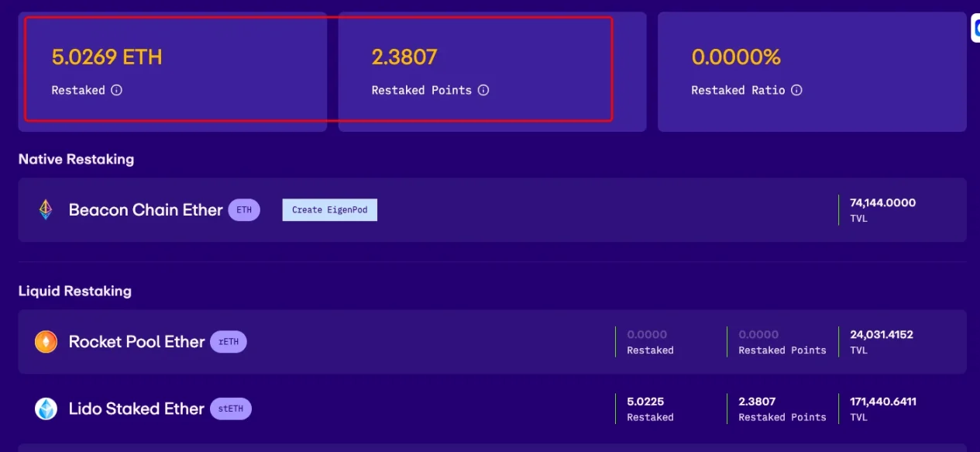The width and height of the screenshot is (980, 452).
Task: Click the 171,440.6411 TVL value
Action: coord(883,402)
